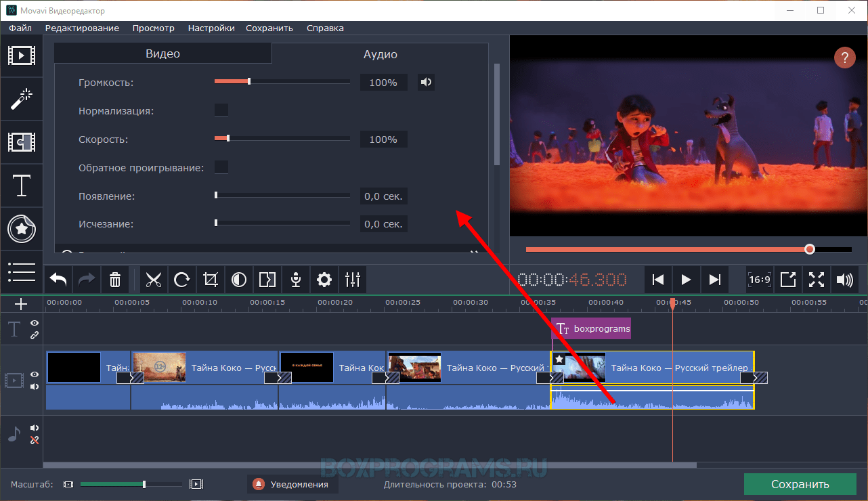This screenshot has height=501, width=868.
Task: Open clip properties via the gear icon
Action: click(324, 280)
